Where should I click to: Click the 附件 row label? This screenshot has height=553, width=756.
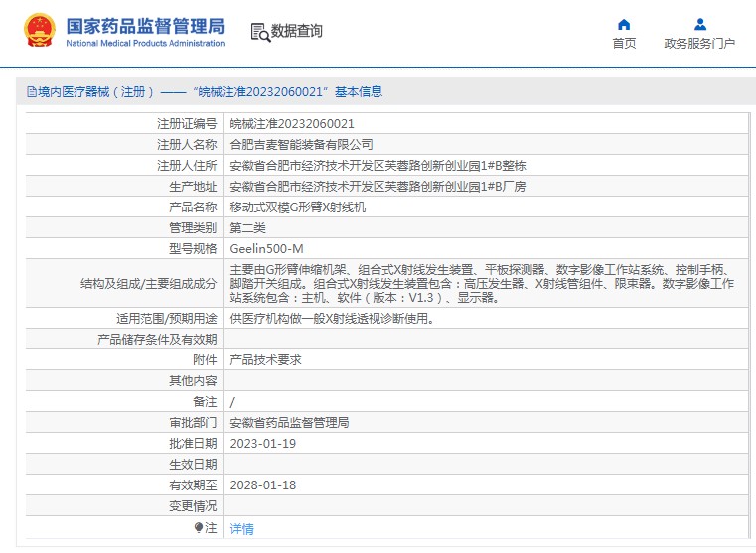[x=205, y=359]
